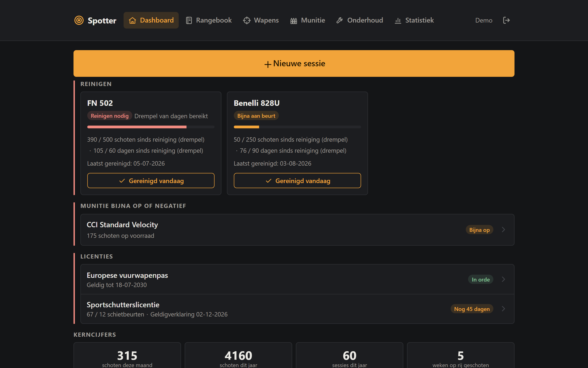Click the Dashboard home icon

(133, 20)
